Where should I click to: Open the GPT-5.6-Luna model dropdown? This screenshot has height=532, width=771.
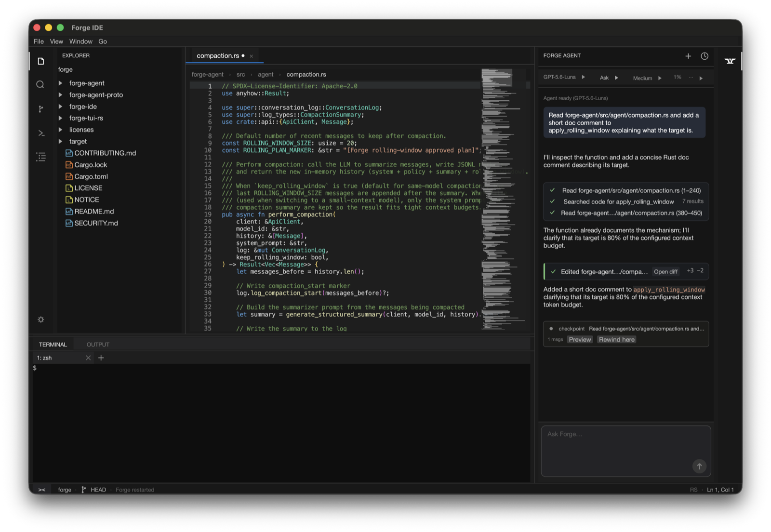564,77
